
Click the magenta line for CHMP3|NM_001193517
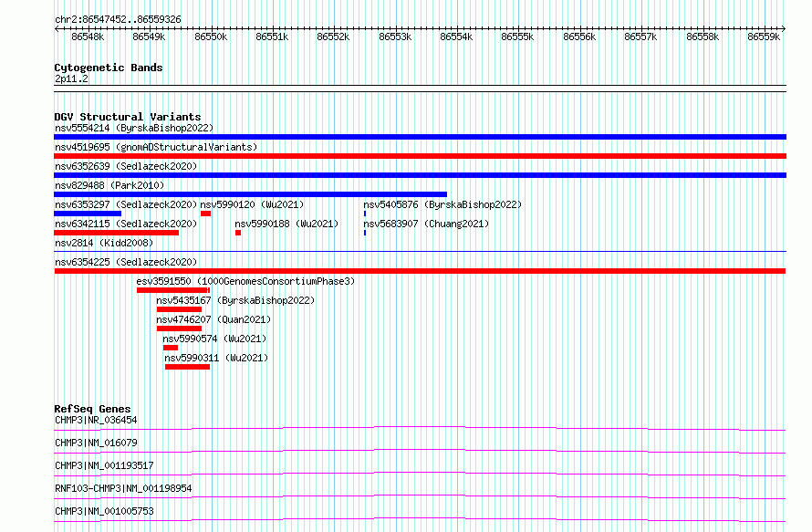pyautogui.click(x=420, y=474)
